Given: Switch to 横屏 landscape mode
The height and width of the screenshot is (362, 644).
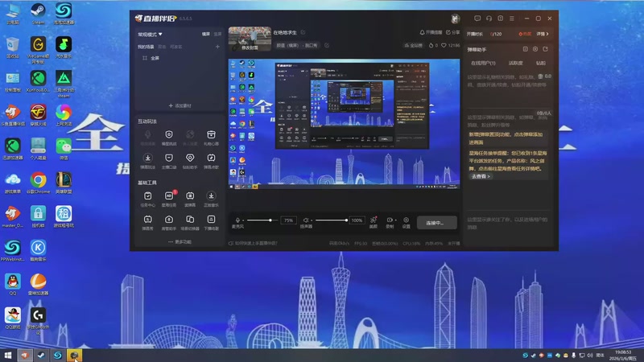Looking at the screenshot, I should click(206, 34).
